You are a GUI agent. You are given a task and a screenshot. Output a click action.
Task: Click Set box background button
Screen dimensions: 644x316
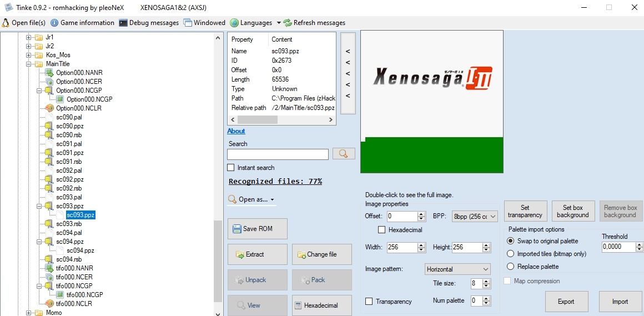tap(573, 211)
